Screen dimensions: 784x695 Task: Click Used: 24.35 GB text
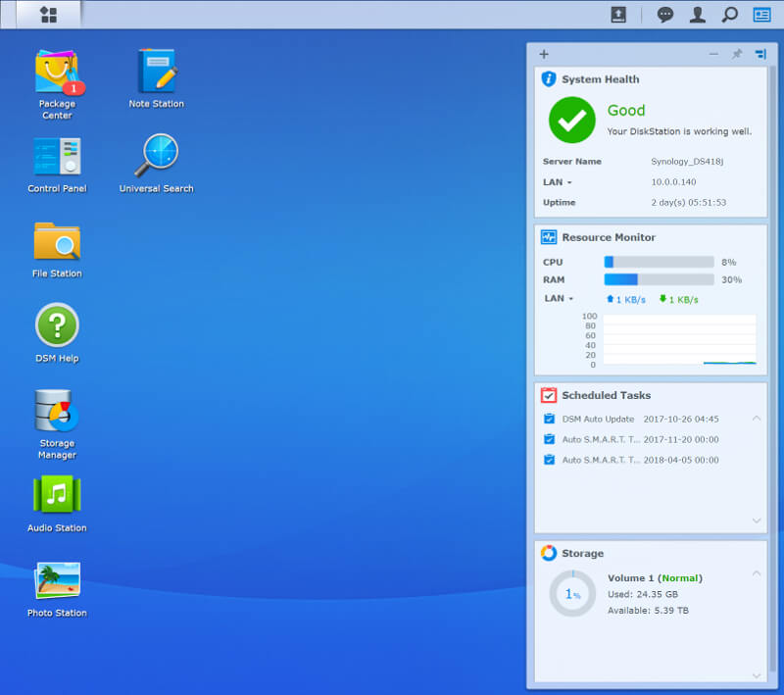[x=643, y=594]
